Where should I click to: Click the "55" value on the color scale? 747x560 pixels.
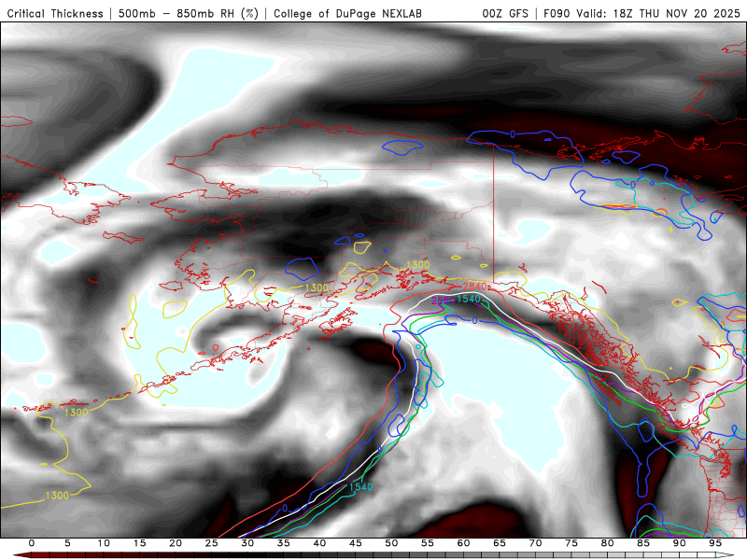click(x=428, y=543)
